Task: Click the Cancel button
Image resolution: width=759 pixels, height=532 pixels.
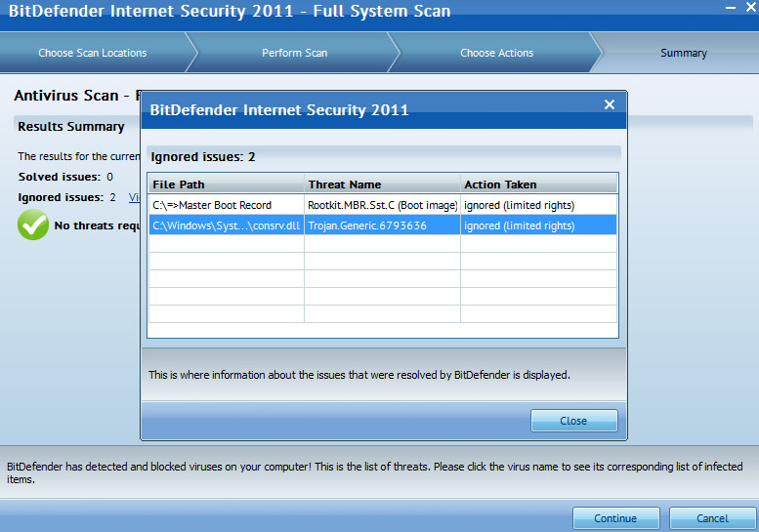Action: (x=712, y=518)
